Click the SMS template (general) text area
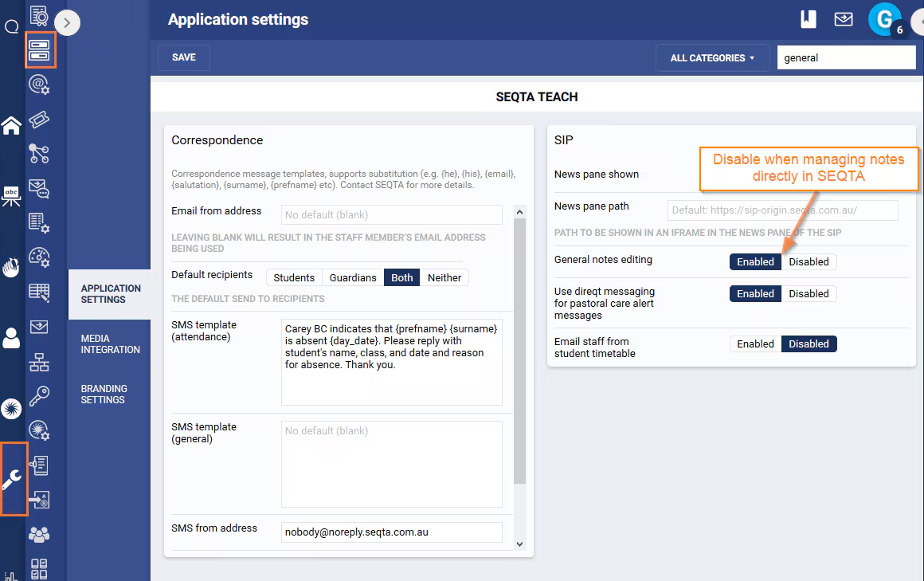 [392, 464]
